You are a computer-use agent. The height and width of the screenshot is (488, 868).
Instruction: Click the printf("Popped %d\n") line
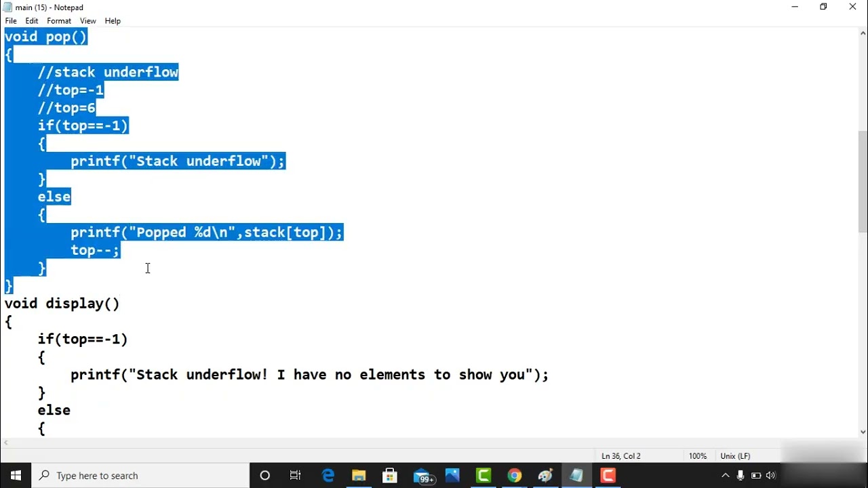click(x=207, y=232)
